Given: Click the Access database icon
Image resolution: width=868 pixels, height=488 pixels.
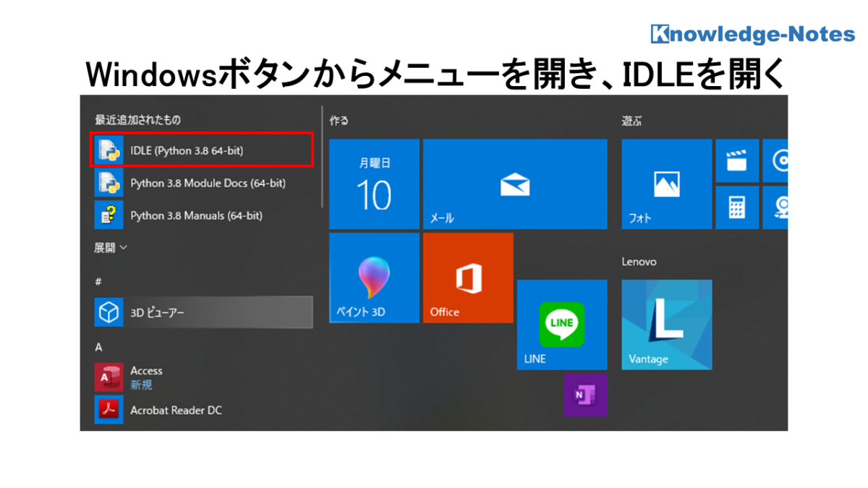Looking at the screenshot, I should [x=109, y=377].
